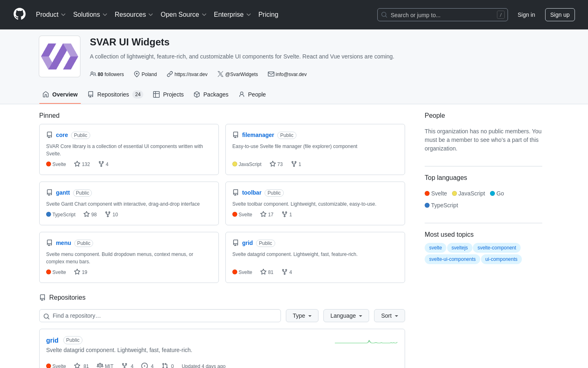The width and height of the screenshot is (588, 368).
Task: Open the toolbar repository link
Action: (x=252, y=193)
